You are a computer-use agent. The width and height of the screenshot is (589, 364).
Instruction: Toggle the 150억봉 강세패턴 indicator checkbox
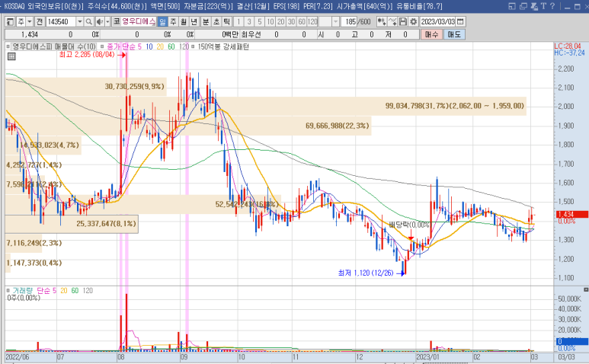pos(193,46)
